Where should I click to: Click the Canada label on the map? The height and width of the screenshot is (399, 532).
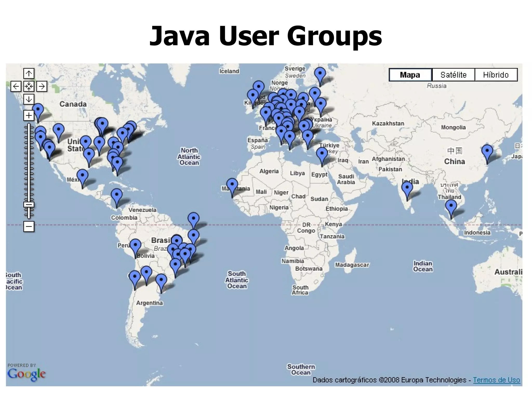(x=73, y=104)
